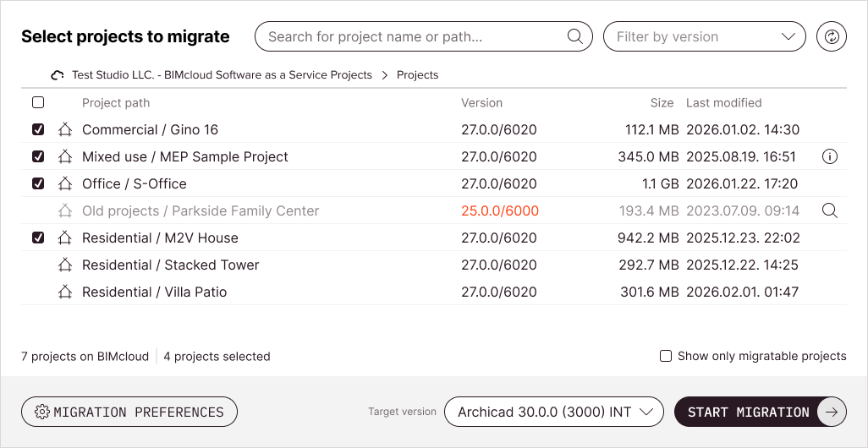The image size is (868, 448).
Task: Click the Projects breadcrumb item
Action: [x=417, y=74]
